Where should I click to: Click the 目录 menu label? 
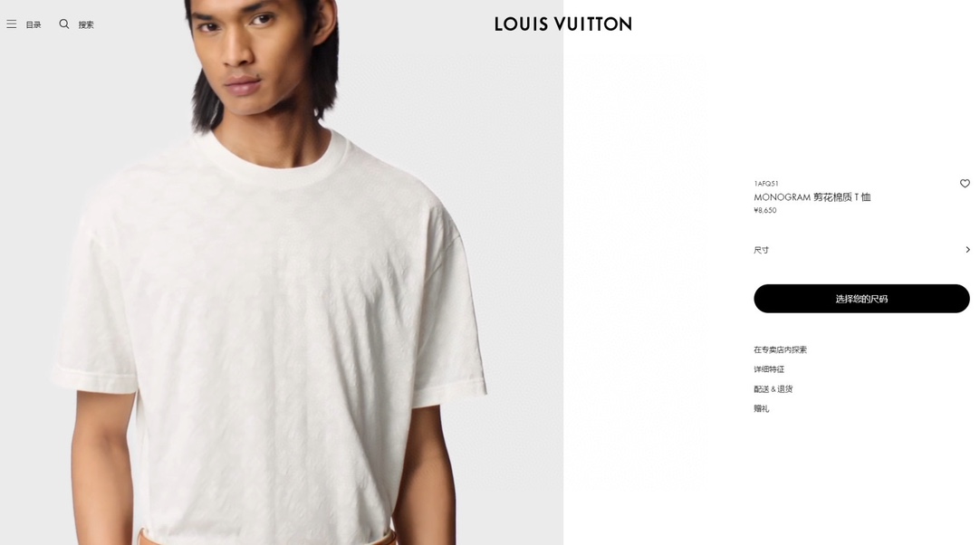(x=34, y=25)
